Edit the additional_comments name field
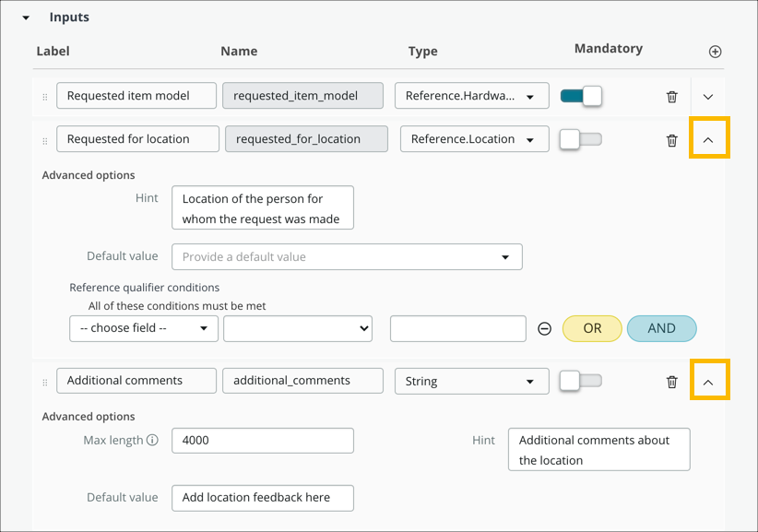 coord(303,381)
